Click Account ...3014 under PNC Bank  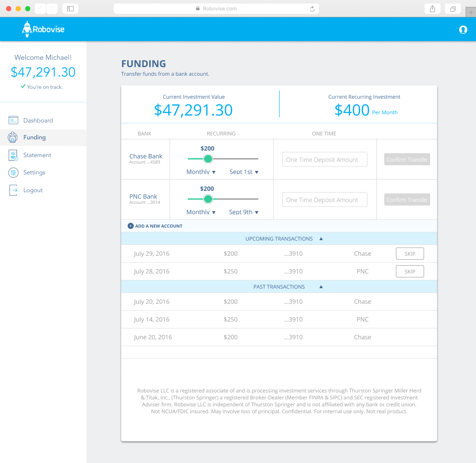click(145, 203)
